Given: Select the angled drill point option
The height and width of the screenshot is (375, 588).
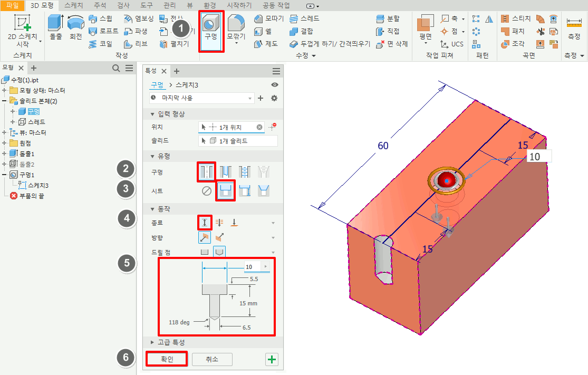Looking at the screenshot, I should (x=219, y=252).
